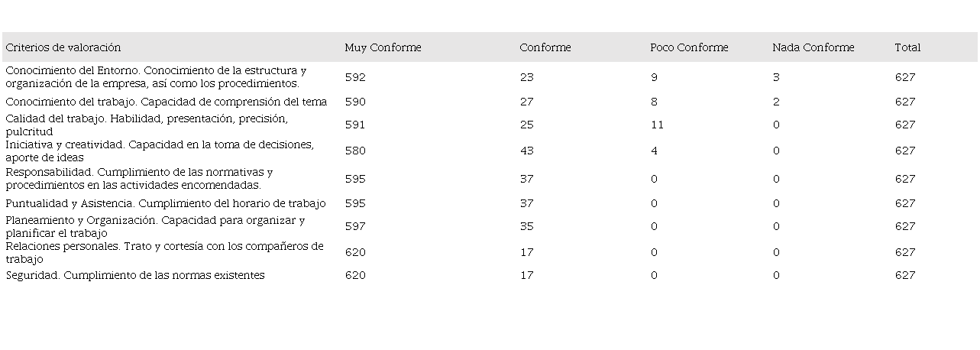Image resolution: width=980 pixels, height=350 pixels.
Task: Select the Poco Conforme column header
Action: (689, 47)
